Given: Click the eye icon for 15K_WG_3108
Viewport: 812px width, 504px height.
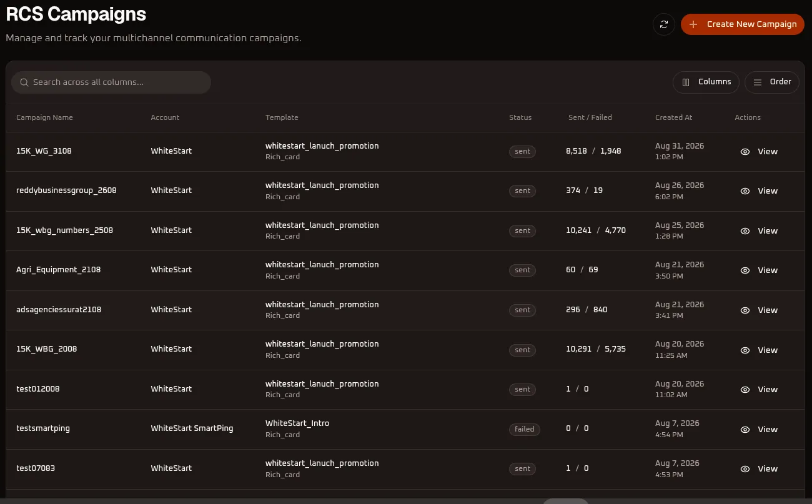Looking at the screenshot, I should (745, 152).
